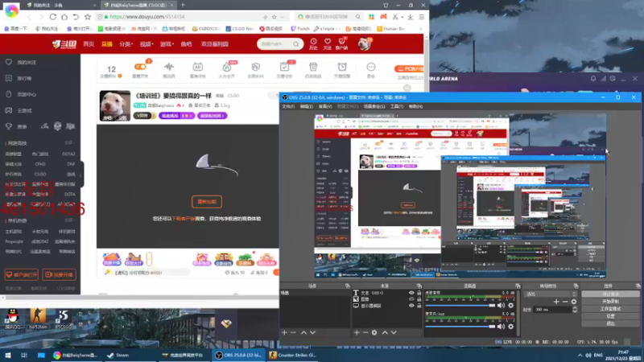Open OBS settings button
This screenshot has height=362, width=644.
click(610, 316)
